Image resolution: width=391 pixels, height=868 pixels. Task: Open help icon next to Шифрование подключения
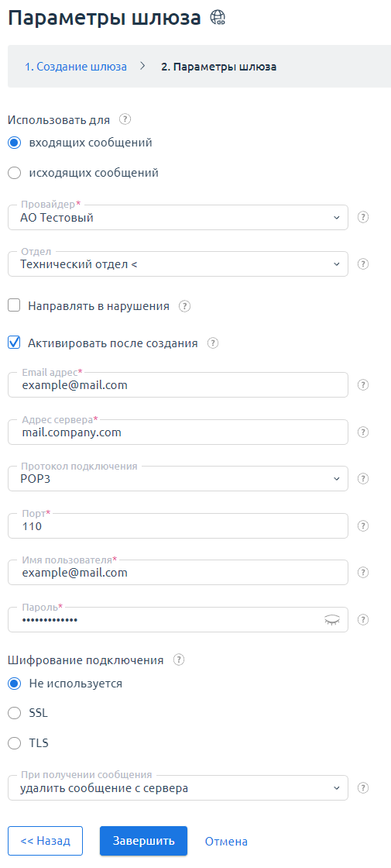[179, 660]
